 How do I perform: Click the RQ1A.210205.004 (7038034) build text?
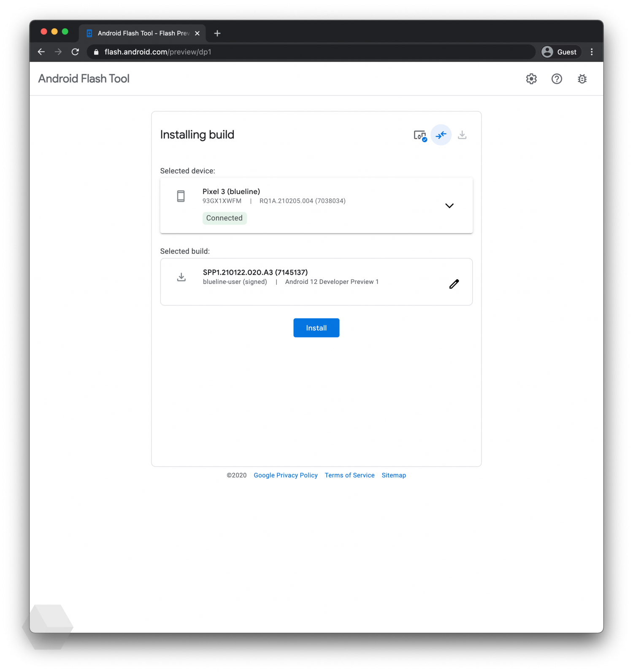303,201
